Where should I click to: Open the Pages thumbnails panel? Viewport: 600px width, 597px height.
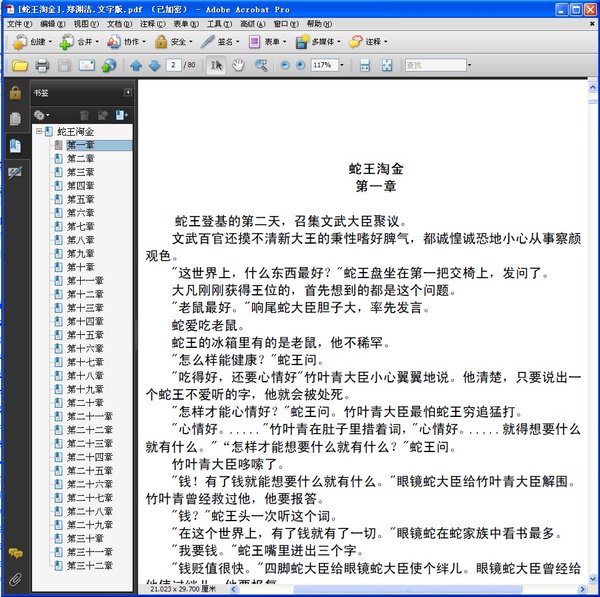click(x=15, y=119)
